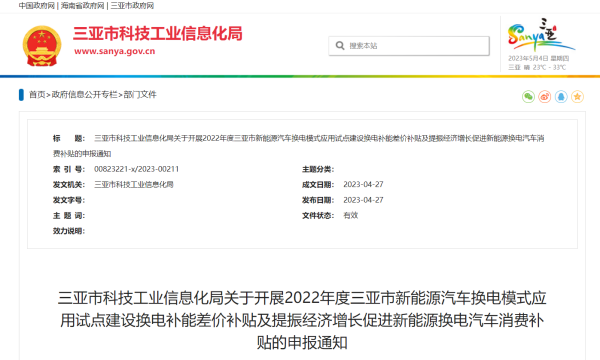Click the 发布日期 value 2023-04-27
Viewport: 600px width, 360px height.
[363, 200]
